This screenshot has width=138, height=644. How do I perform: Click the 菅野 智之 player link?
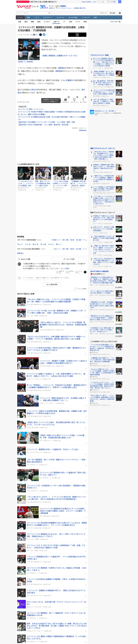(x=20, y=253)
